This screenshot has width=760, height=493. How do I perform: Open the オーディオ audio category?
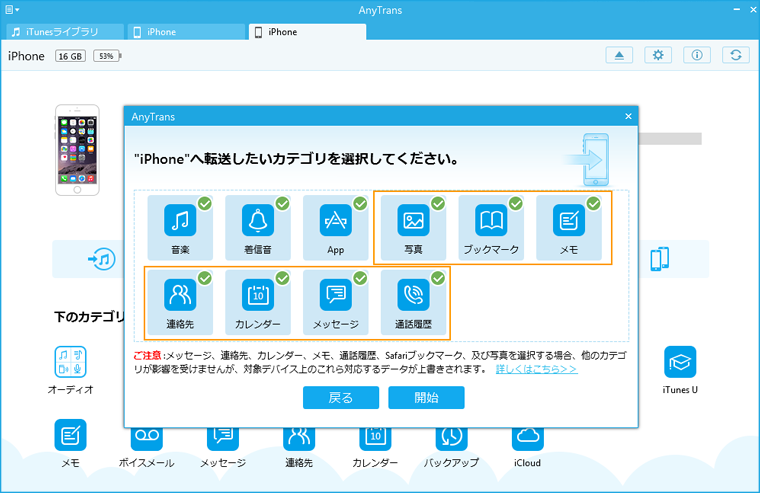point(71,370)
